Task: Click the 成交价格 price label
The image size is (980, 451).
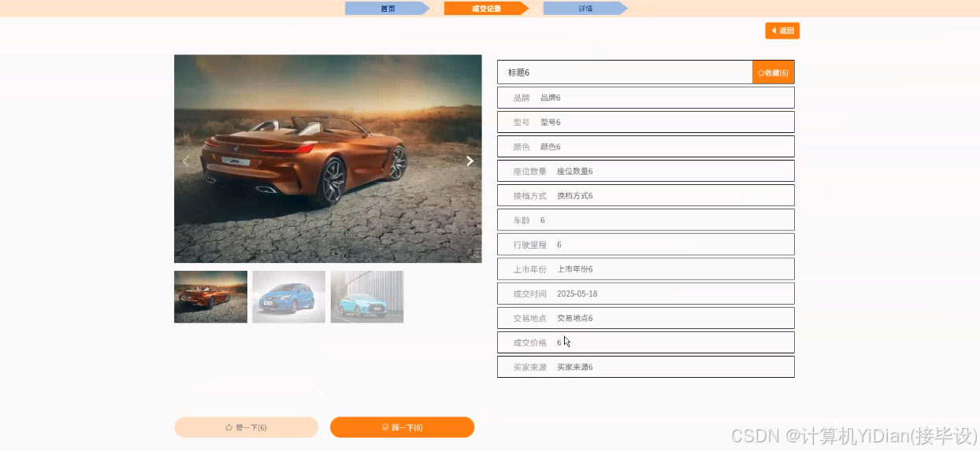Action: pos(529,342)
